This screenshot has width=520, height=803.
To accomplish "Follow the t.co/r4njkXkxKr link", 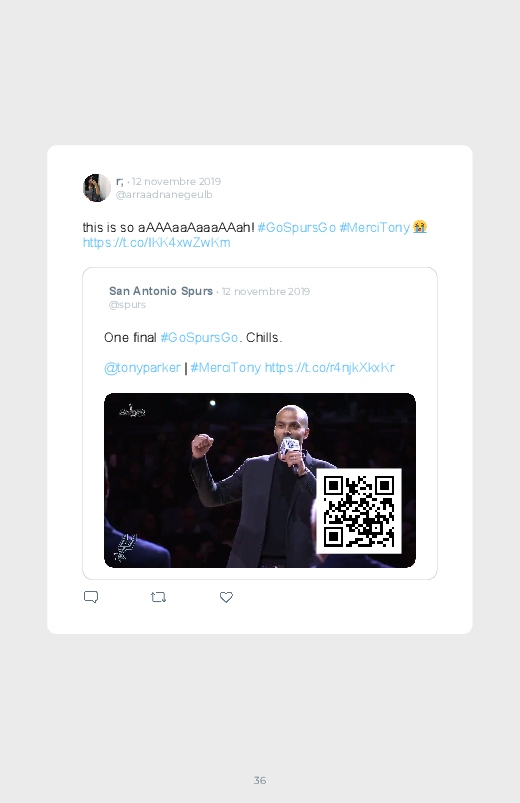I will tap(330, 368).
